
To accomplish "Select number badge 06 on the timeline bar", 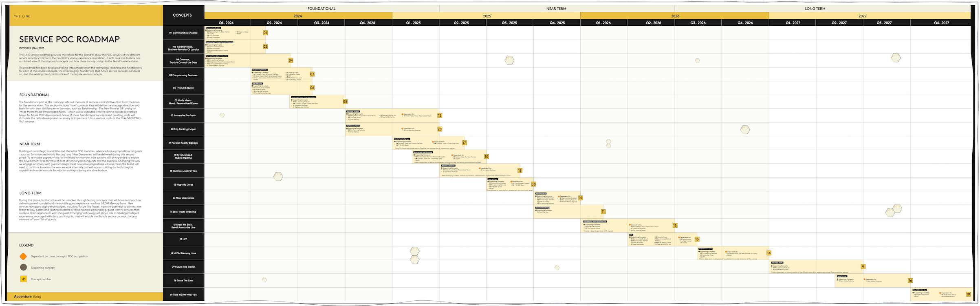I will tap(312, 88).
